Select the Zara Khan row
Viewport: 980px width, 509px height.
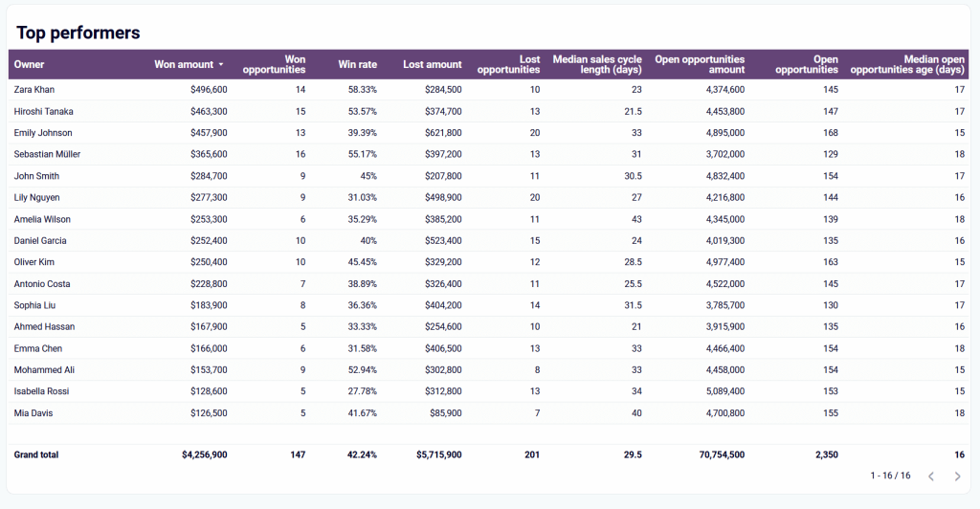click(489, 90)
